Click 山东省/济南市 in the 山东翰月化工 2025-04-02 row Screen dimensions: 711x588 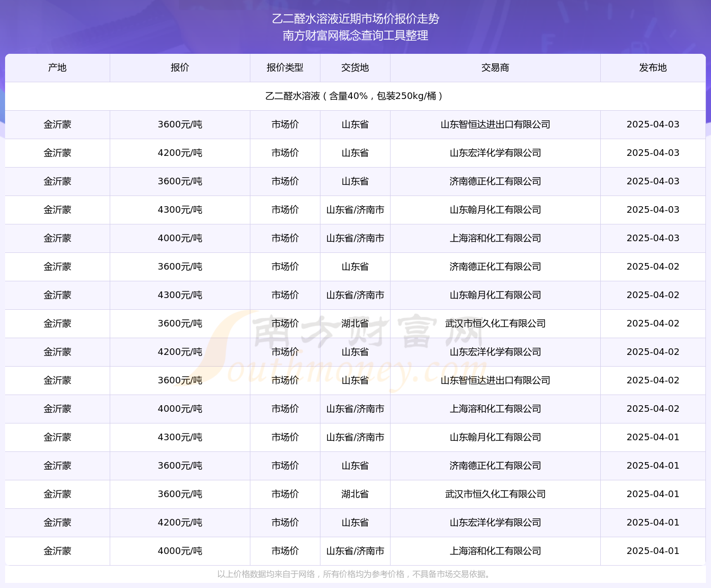(x=355, y=295)
